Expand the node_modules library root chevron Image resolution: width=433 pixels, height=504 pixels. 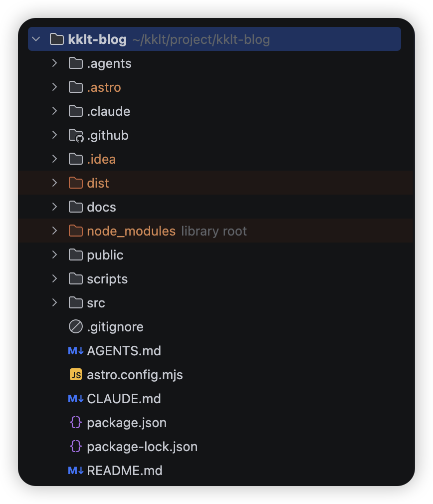(54, 231)
